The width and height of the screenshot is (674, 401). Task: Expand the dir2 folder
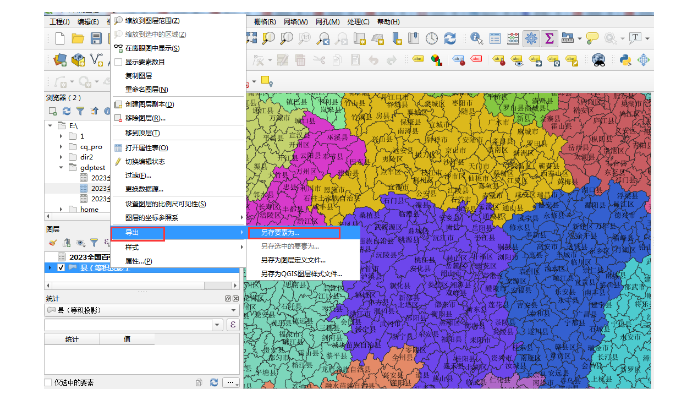[x=61, y=157]
